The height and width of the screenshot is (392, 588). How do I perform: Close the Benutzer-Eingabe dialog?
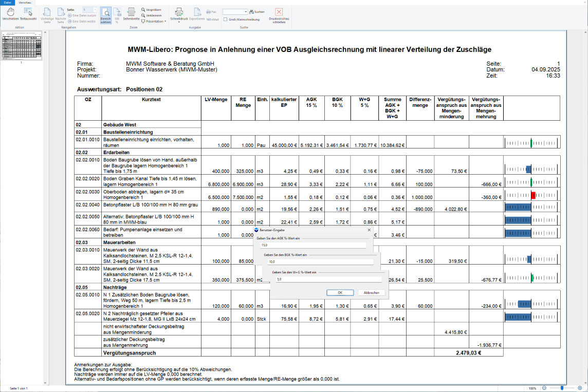[369, 230]
